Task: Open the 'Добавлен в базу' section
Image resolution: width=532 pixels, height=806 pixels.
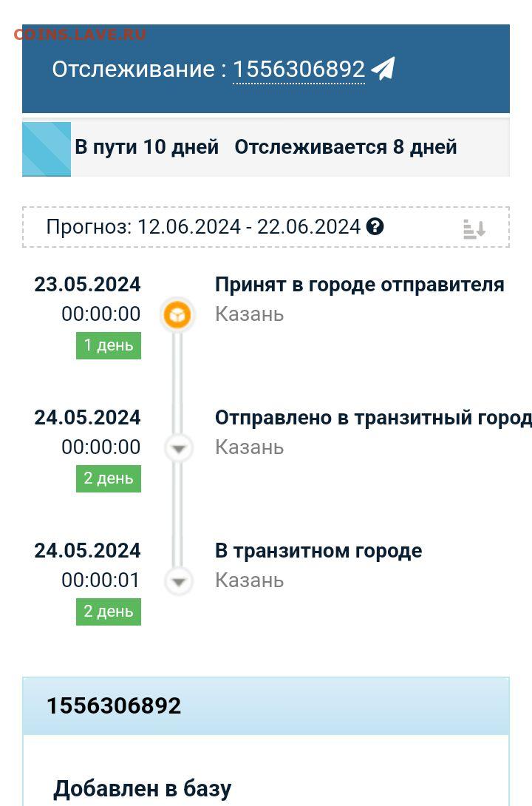Action: pyautogui.click(x=143, y=788)
